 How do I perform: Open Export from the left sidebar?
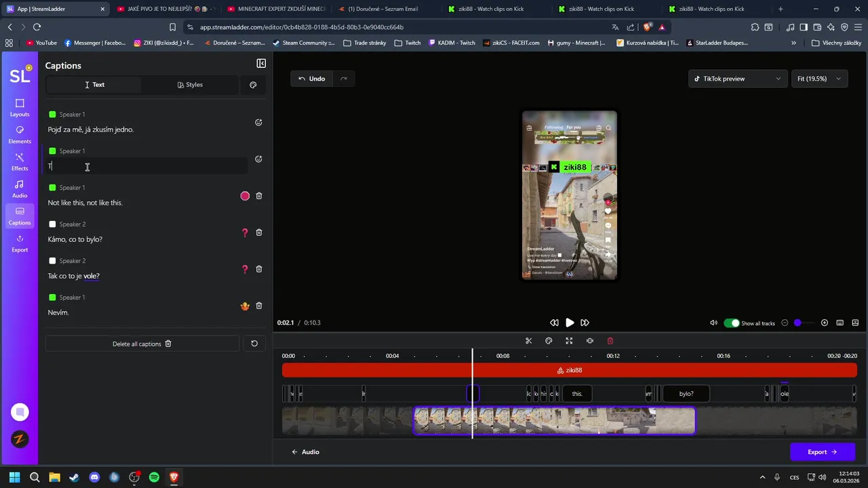pyautogui.click(x=20, y=243)
